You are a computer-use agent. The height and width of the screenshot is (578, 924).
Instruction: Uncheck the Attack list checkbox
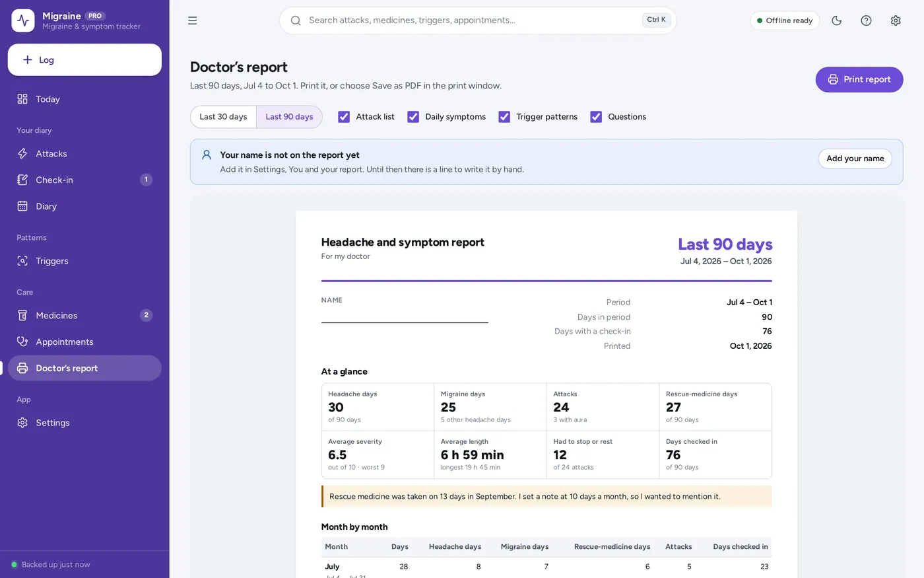click(344, 117)
